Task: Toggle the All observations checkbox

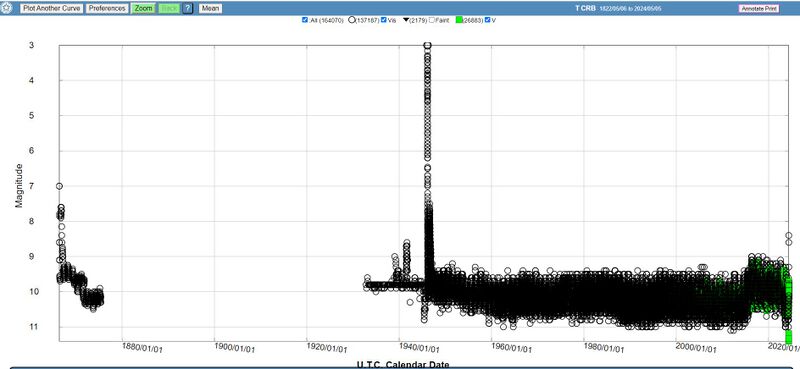Action: tap(305, 20)
